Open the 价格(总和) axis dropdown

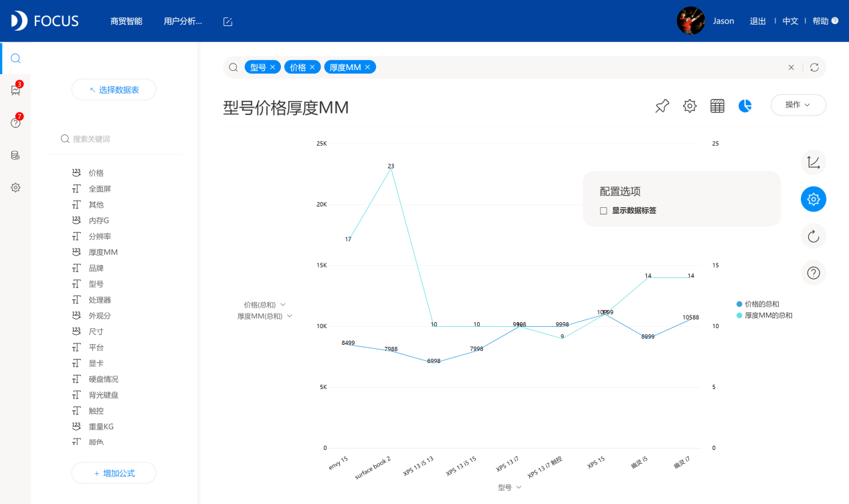(265, 305)
